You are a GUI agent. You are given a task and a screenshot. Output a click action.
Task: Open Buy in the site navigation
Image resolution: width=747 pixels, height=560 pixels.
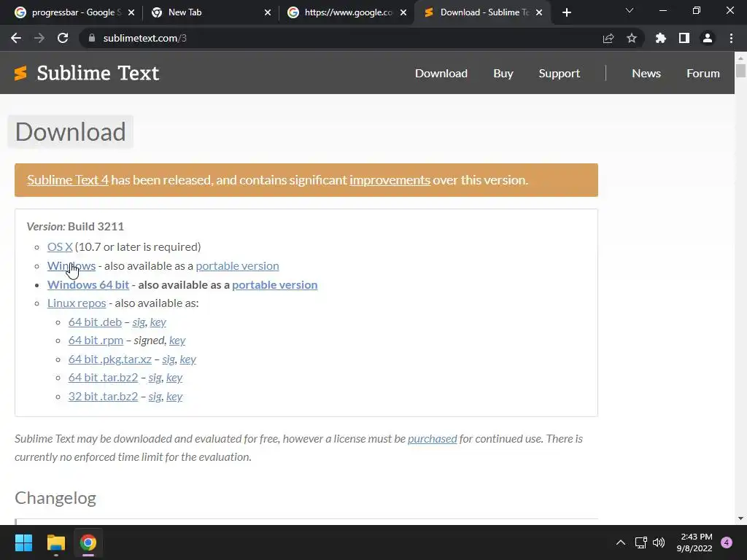[x=503, y=74]
